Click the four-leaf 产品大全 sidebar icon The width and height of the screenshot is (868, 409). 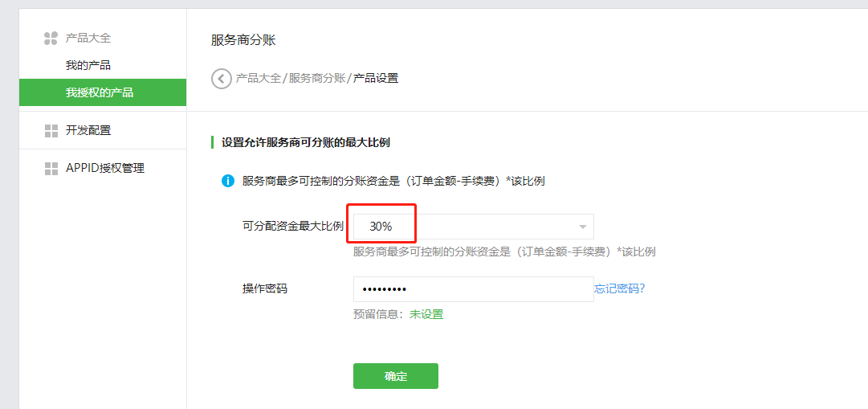pos(51,39)
